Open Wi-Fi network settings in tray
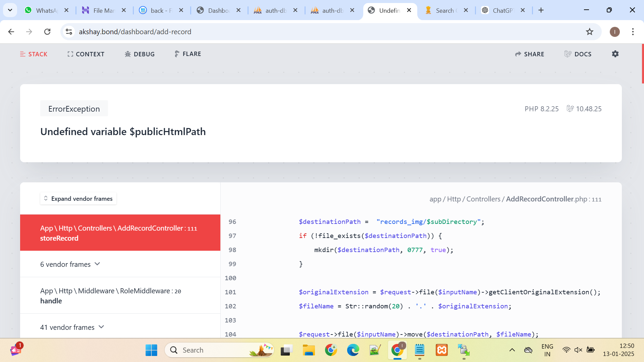This screenshot has width=644, height=362. tap(566, 350)
